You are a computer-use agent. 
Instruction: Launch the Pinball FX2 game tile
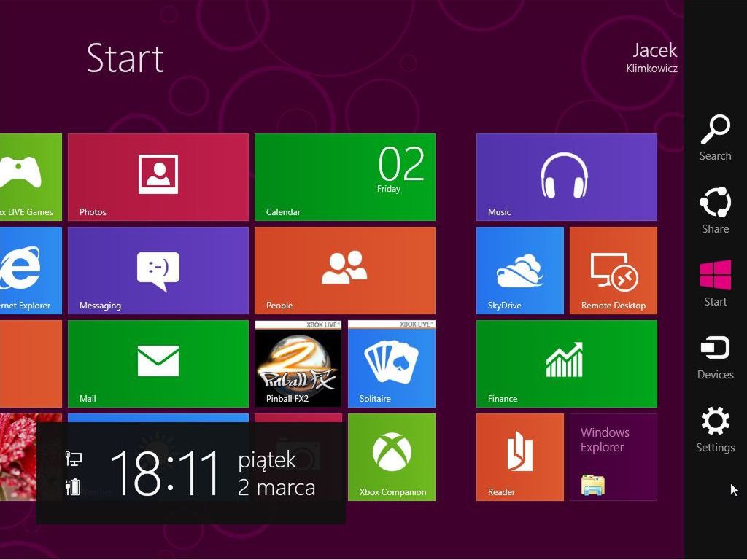(298, 364)
